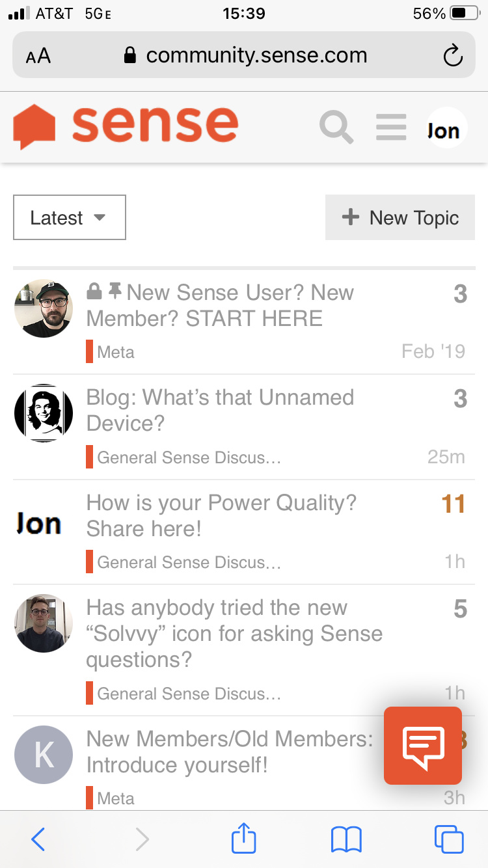Open the orange Solvvy chat icon

[423, 746]
